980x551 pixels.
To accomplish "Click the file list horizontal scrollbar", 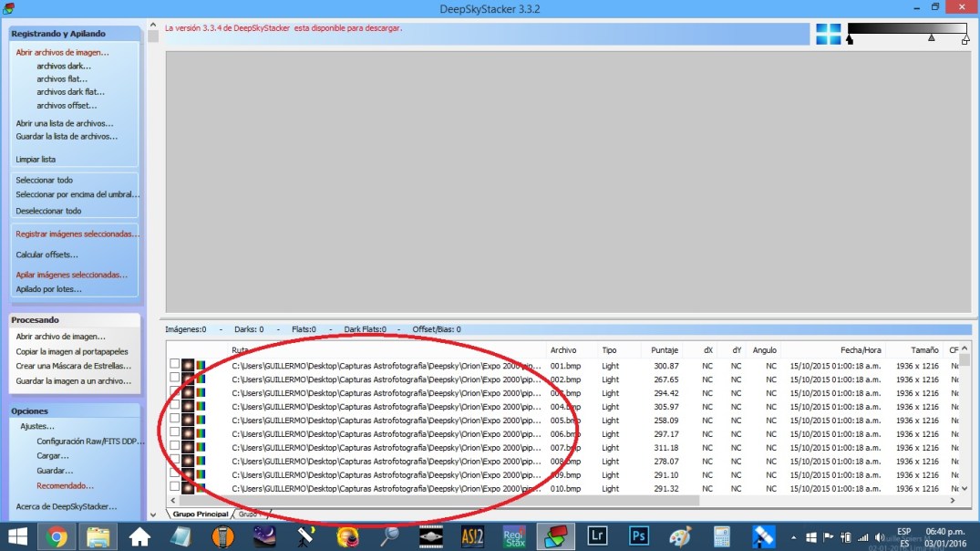I will tap(438, 501).
